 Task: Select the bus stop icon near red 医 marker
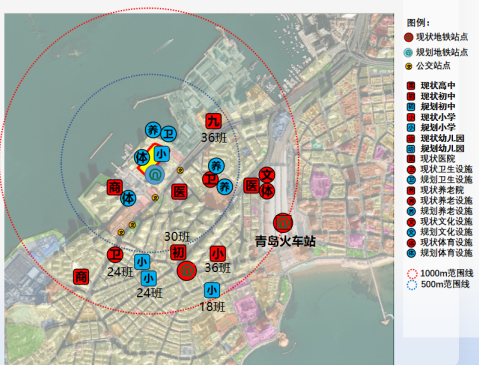click(180, 170)
